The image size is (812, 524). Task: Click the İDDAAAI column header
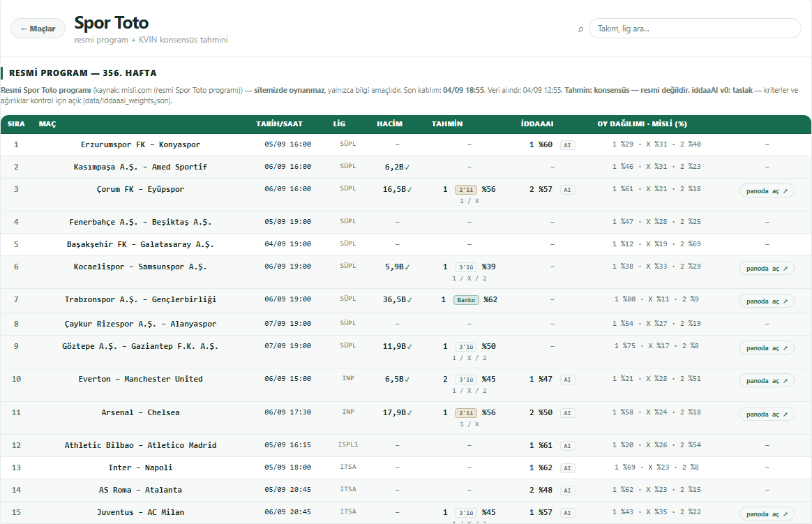point(537,123)
